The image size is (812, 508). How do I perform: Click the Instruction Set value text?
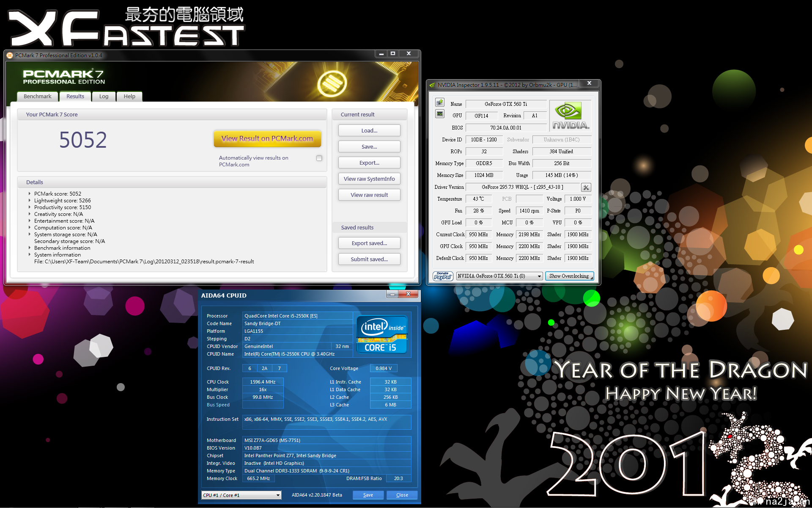click(x=326, y=422)
